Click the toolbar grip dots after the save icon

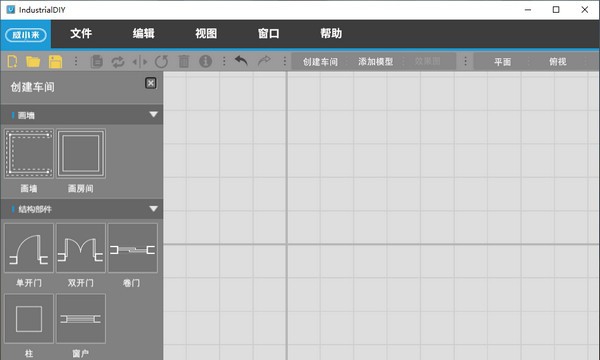point(76,62)
